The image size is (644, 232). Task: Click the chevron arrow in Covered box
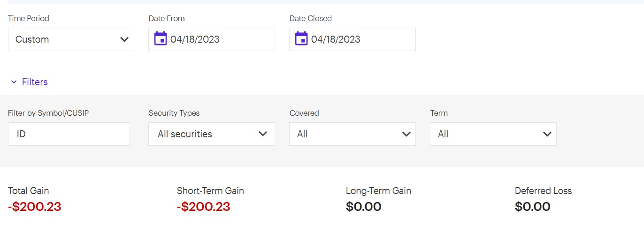(x=406, y=134)
